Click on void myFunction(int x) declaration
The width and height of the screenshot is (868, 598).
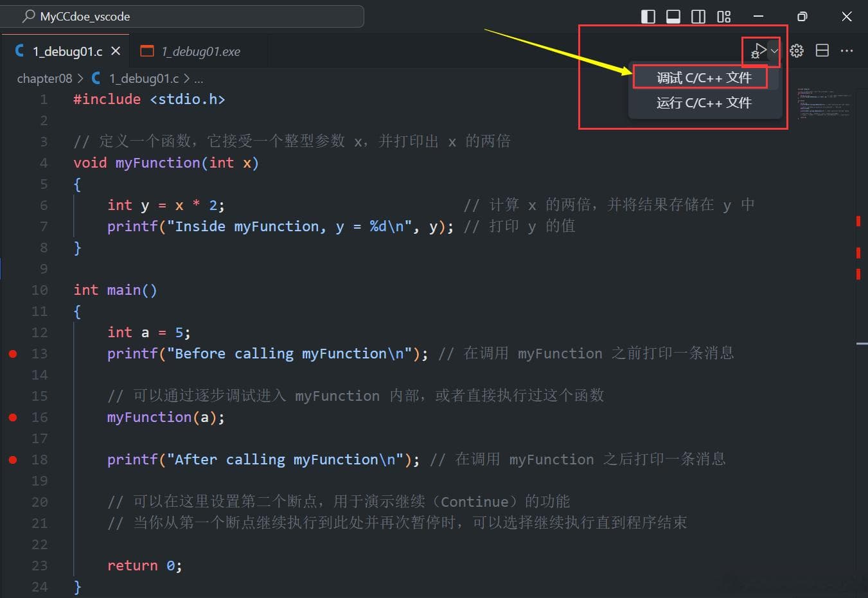tap(166, 163)
